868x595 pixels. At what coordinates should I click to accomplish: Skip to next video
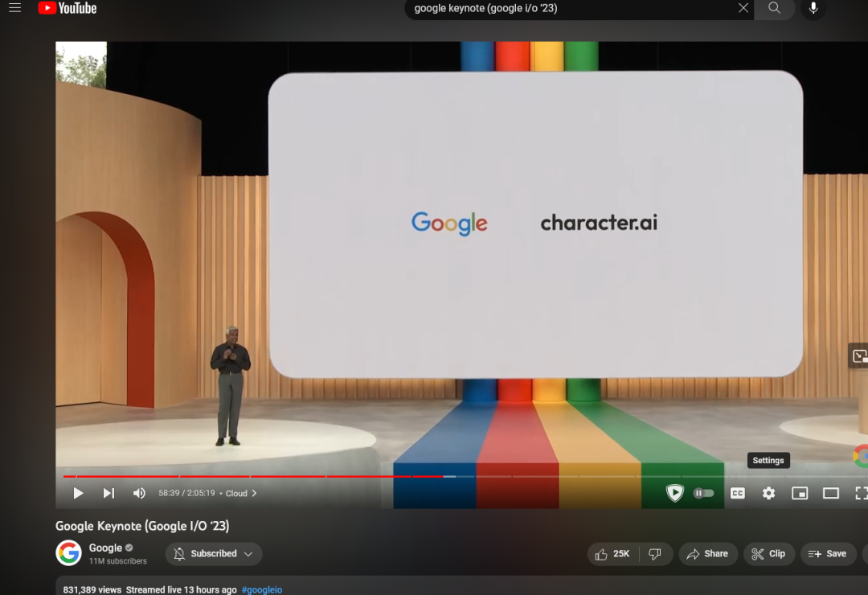point(108,493)
